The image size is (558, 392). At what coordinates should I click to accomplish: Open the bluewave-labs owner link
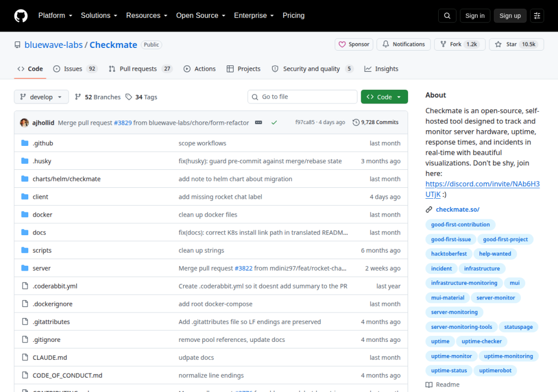coord(53,45)
